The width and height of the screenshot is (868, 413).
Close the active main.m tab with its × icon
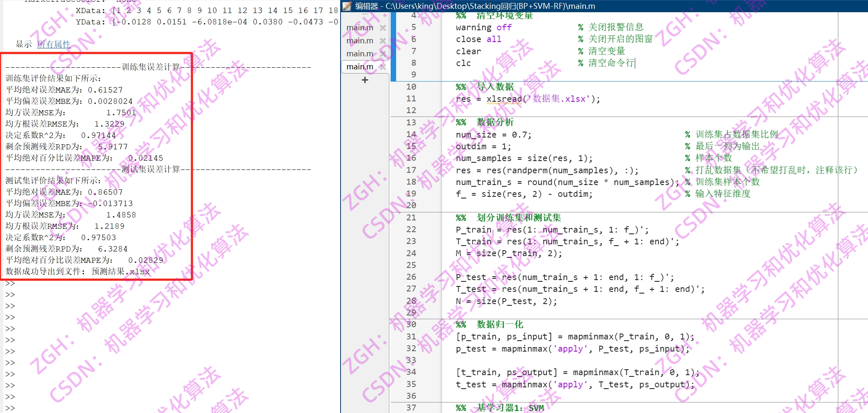pyautogui.click(x=383, y=66)
